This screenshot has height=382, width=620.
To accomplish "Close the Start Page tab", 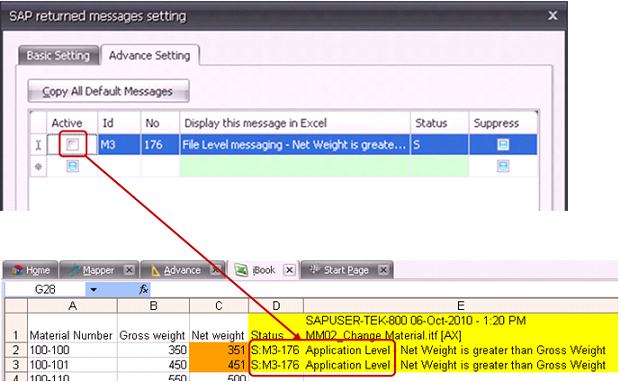I will click(383, 270).
